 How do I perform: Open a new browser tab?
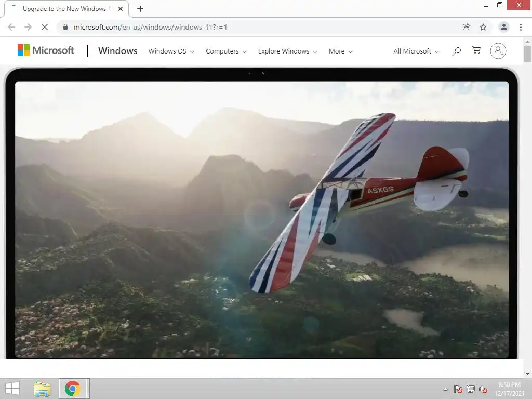point(140,9)
